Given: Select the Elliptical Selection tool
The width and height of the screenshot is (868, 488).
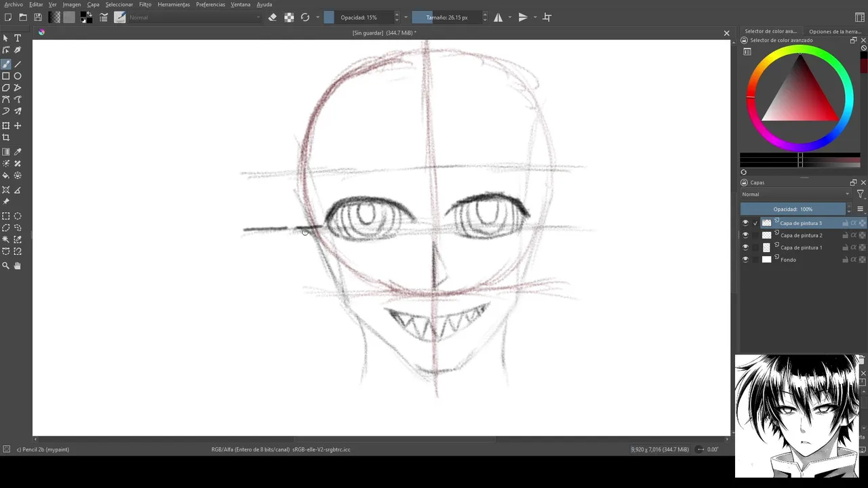Looking at the screenshot, I should tap(18, 216).
